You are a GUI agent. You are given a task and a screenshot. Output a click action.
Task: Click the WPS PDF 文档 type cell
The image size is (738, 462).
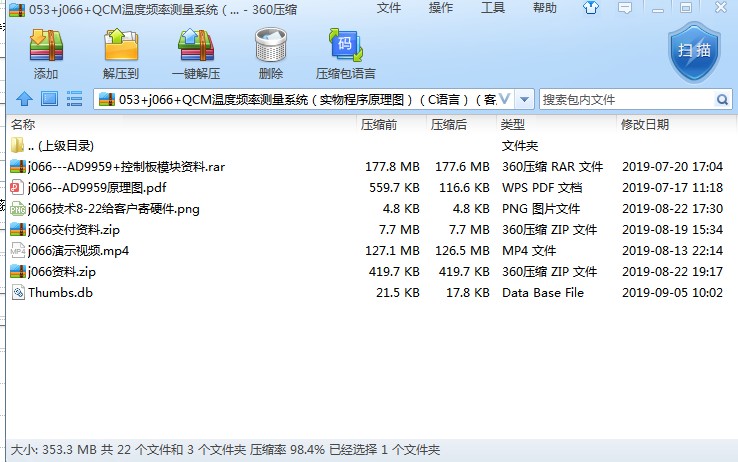[x=542, y=188]
